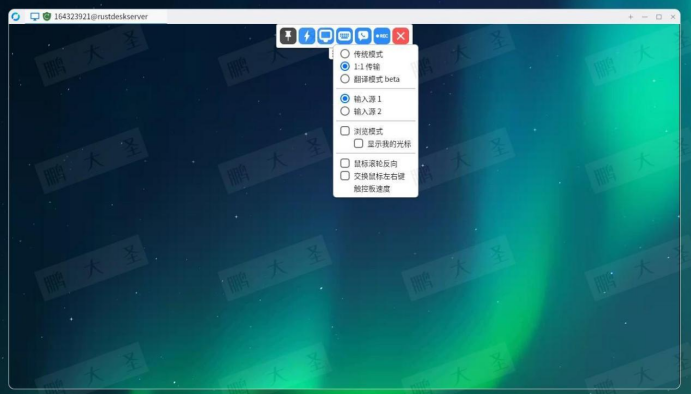Select 传统模式 radio option
This screenshot has width=691, height=394.
click(345, 54)
